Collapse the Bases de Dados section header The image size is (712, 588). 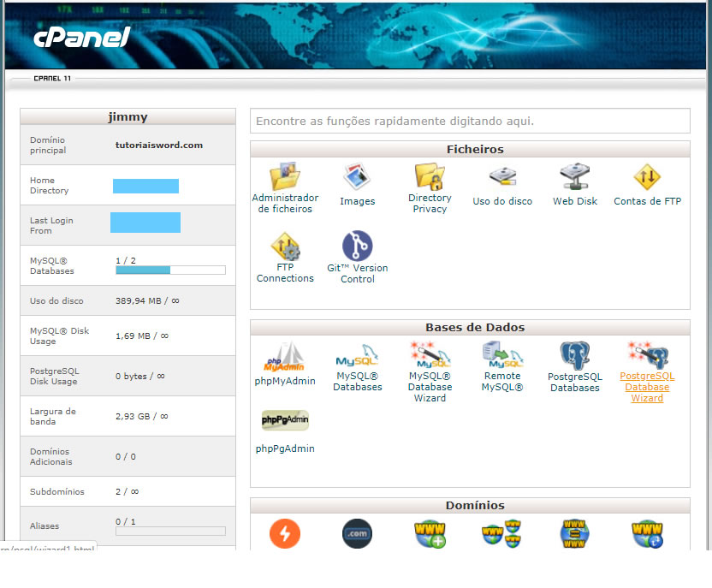(470, 327)
